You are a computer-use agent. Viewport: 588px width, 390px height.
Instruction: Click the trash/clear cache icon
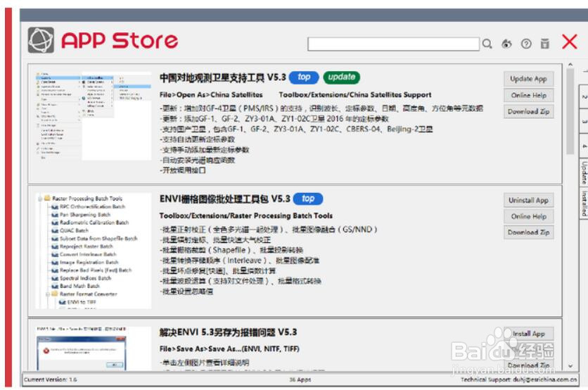545,44
